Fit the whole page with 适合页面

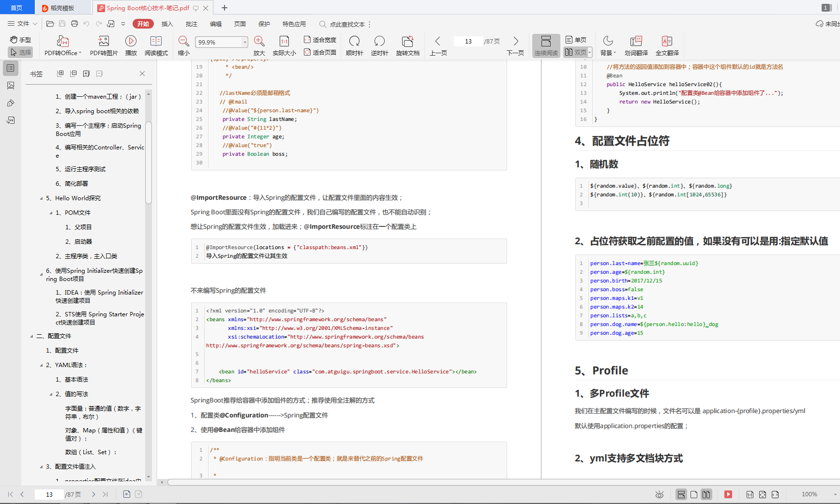click(320, 52)
